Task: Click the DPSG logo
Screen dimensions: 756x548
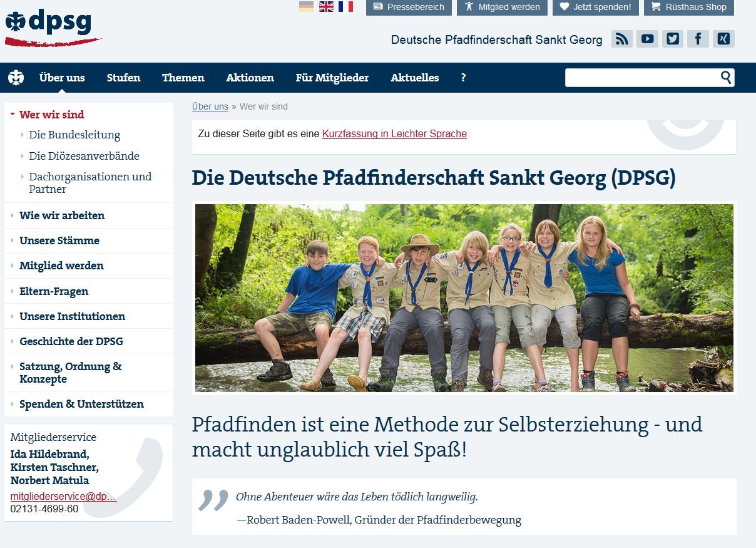Action: (53, 28)
